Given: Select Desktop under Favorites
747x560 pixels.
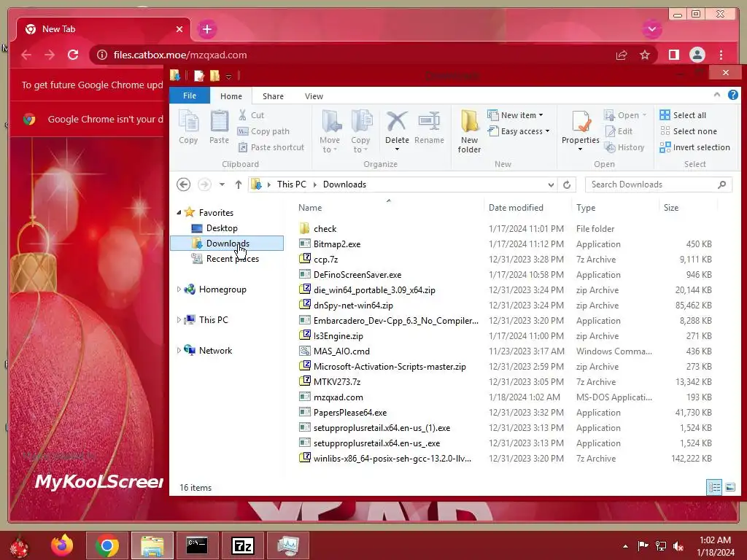Looking at the screenshot, I should 222,228.
